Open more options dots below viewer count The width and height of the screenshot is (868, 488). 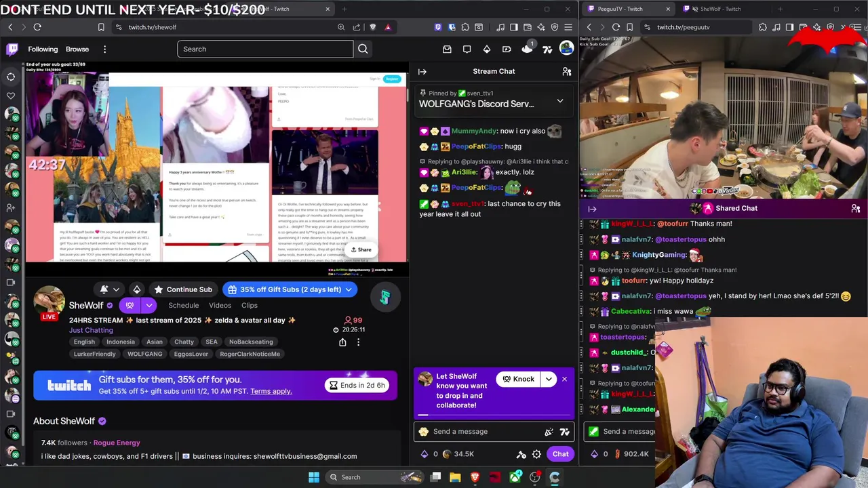[x=358, y=342]
